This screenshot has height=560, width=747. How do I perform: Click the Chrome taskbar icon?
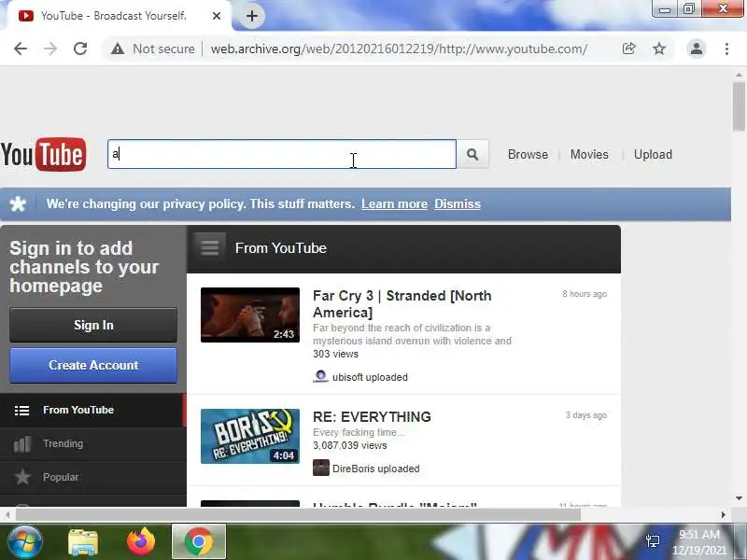(199, 542)
